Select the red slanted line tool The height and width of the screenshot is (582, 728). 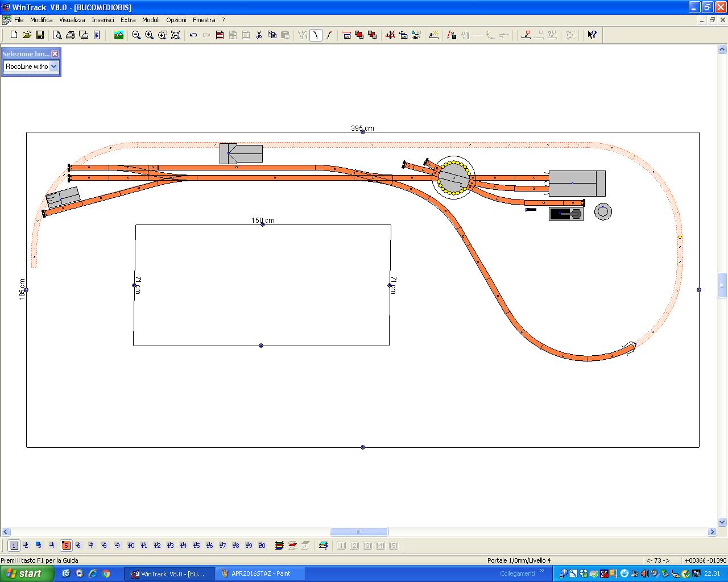click(x=329, y=35)
